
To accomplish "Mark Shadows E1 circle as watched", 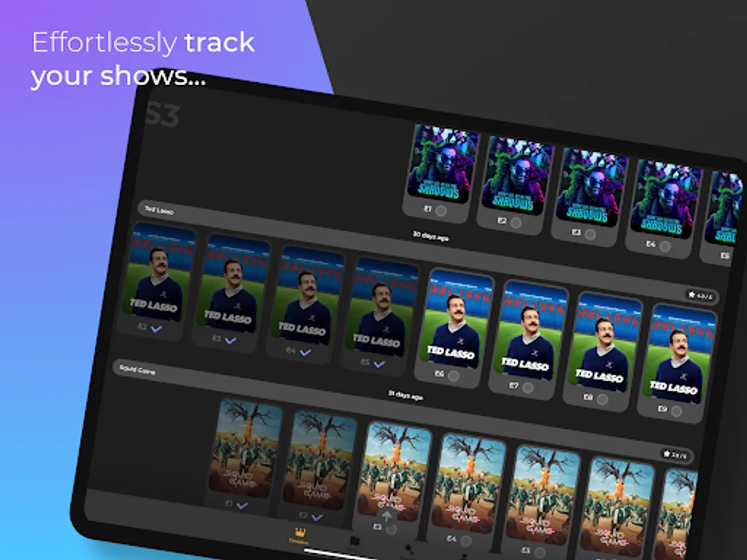I will pyautogui.click(x=441, y=211).
